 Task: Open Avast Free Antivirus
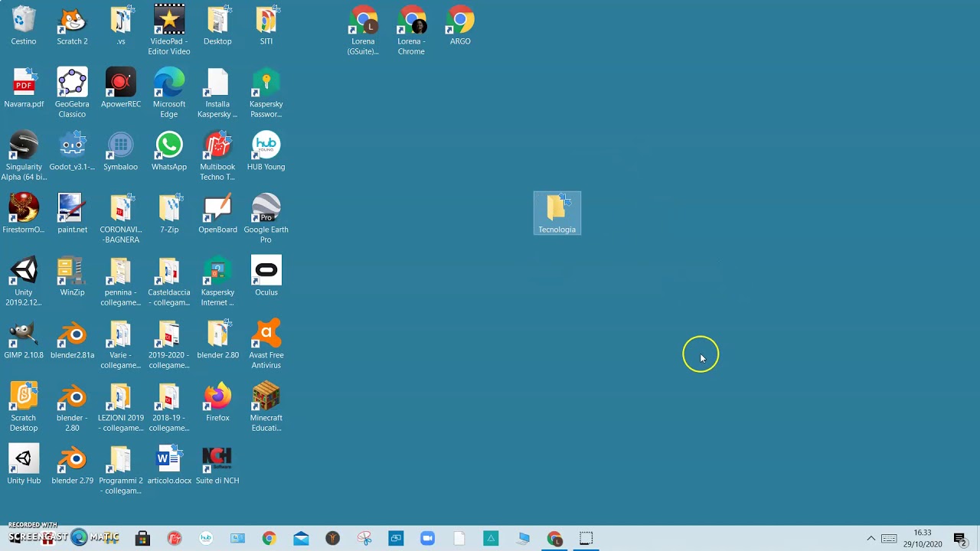coord(266,344)
